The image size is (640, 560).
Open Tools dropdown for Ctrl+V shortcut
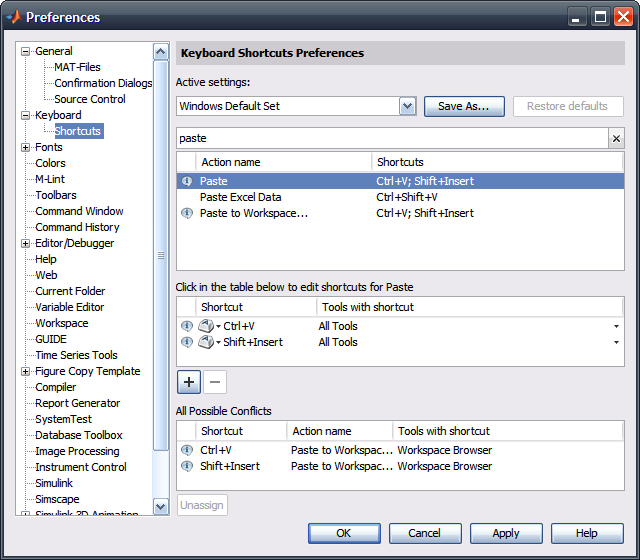[x=616, y=327]
